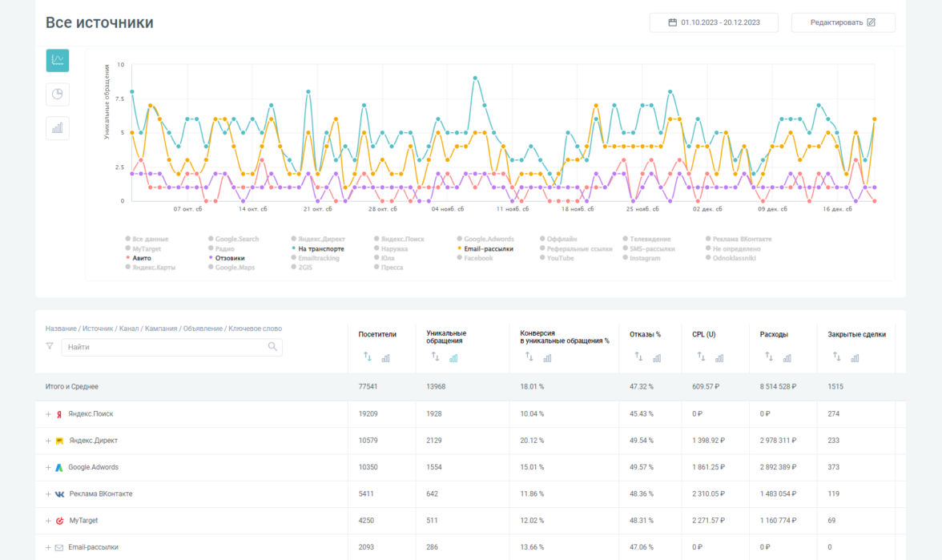Switch to bar chart view
Image resolution: width=942 pixels, height=560 pixels.
click(x=58, y=128)
